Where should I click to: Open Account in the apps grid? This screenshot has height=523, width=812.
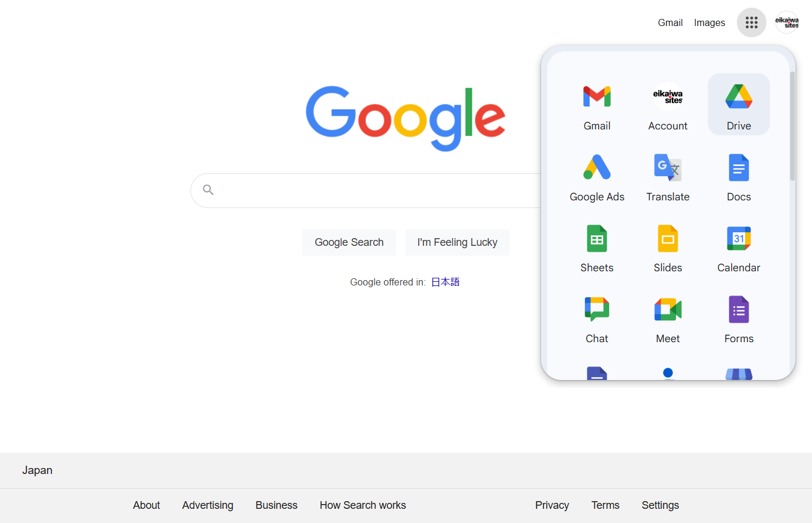point(668,105)
